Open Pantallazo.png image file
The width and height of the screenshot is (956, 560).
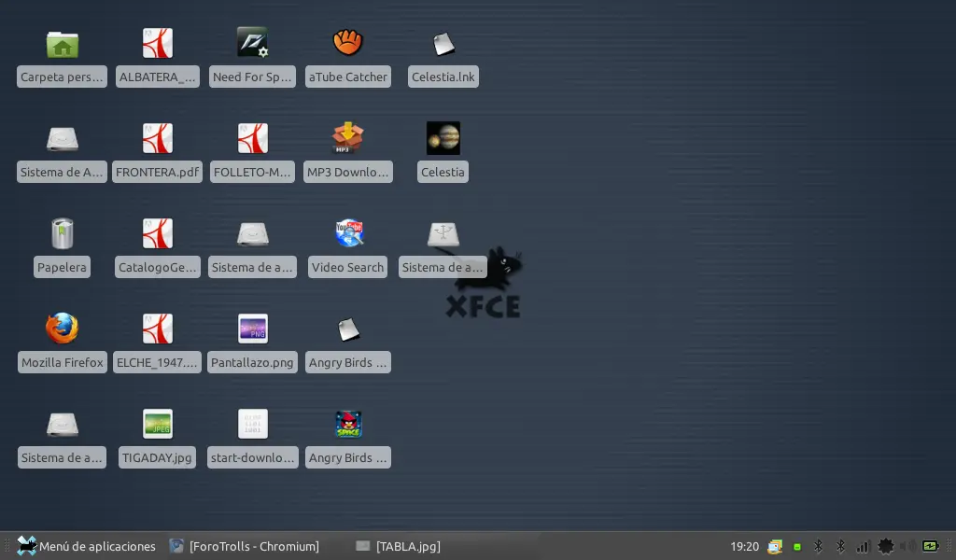252,329
